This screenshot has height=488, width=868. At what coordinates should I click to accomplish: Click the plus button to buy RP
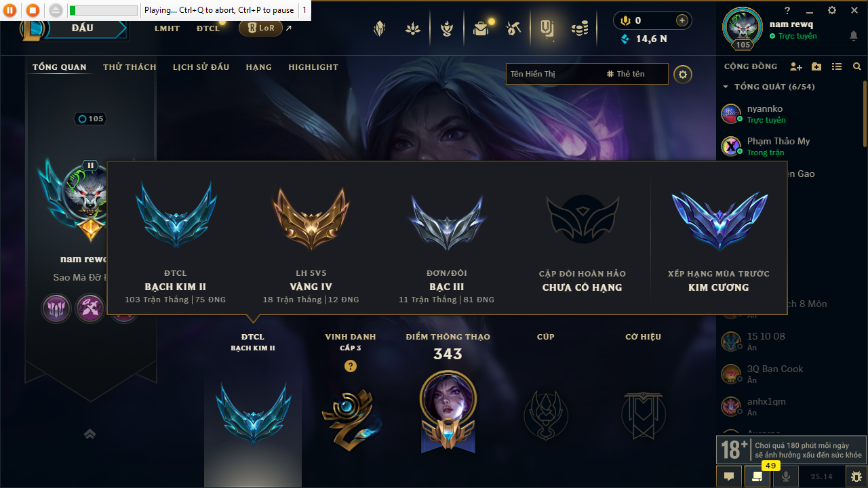[682, 20]
